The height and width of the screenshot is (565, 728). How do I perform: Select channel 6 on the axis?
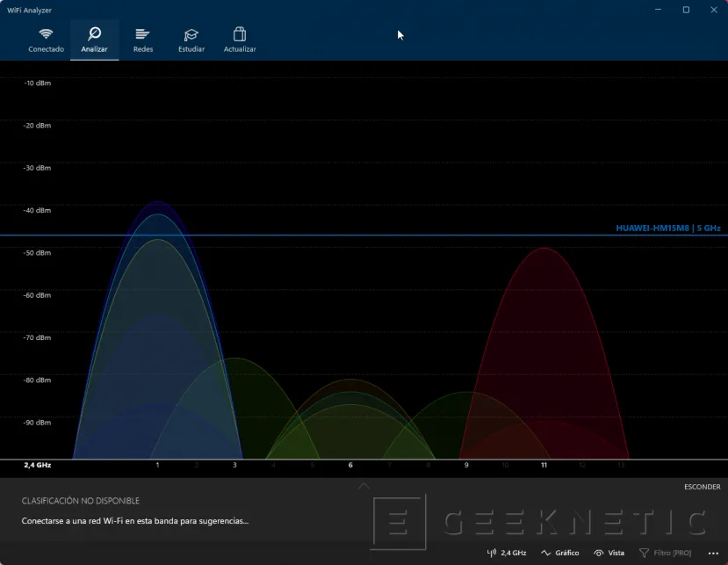(x=350, y=465)
